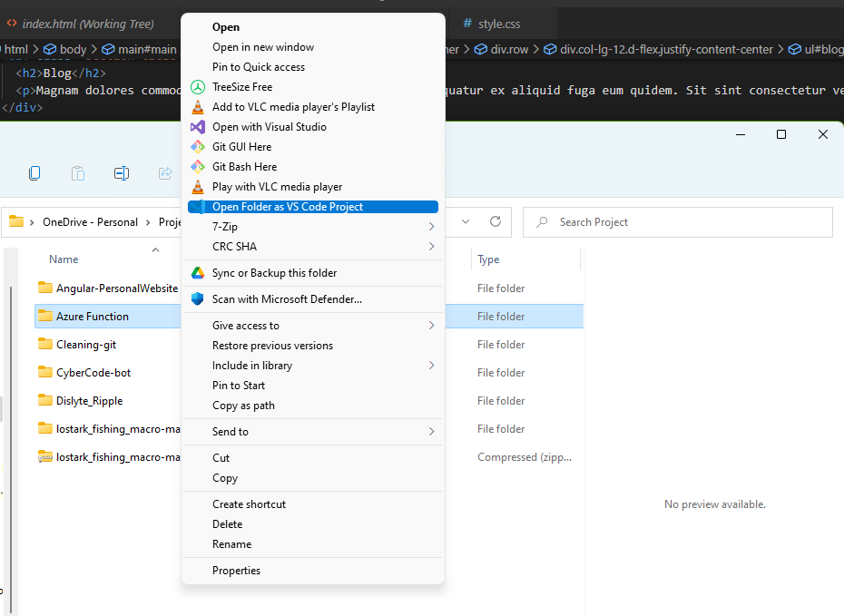
Task: Choose Copy from the context menu
Action: (313, 478)
